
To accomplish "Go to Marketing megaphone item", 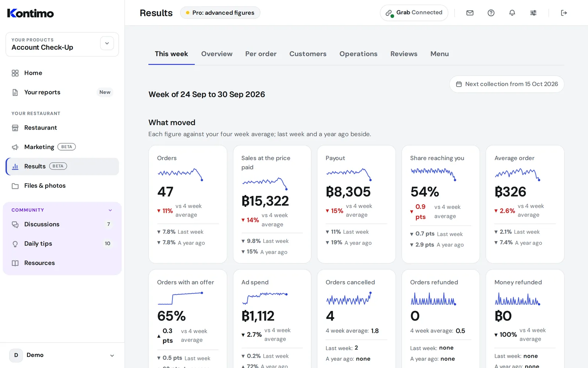I will [x=62, y=147].
